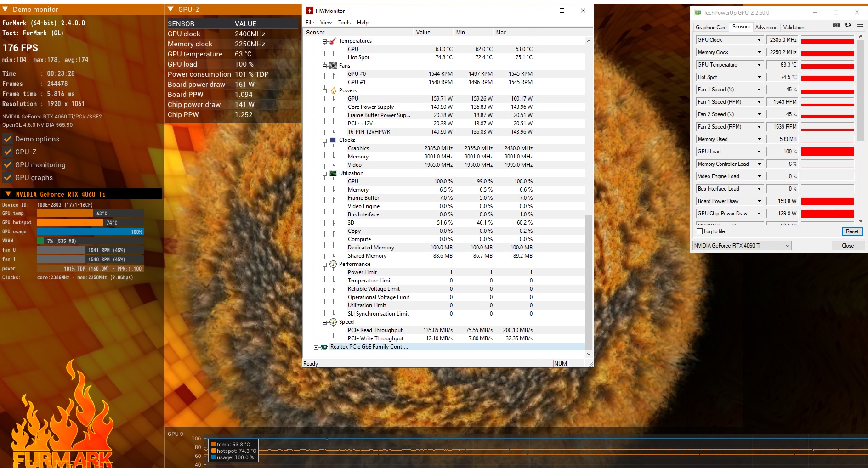Image resolution: width=868 pixels, height=468 pixels.
Task: Select the Sensors tab in GPU-Z
Action: tap(741, 27)
